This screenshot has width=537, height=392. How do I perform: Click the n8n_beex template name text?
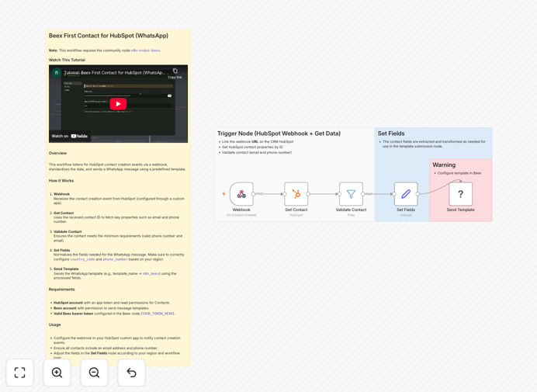click(151, 273)
